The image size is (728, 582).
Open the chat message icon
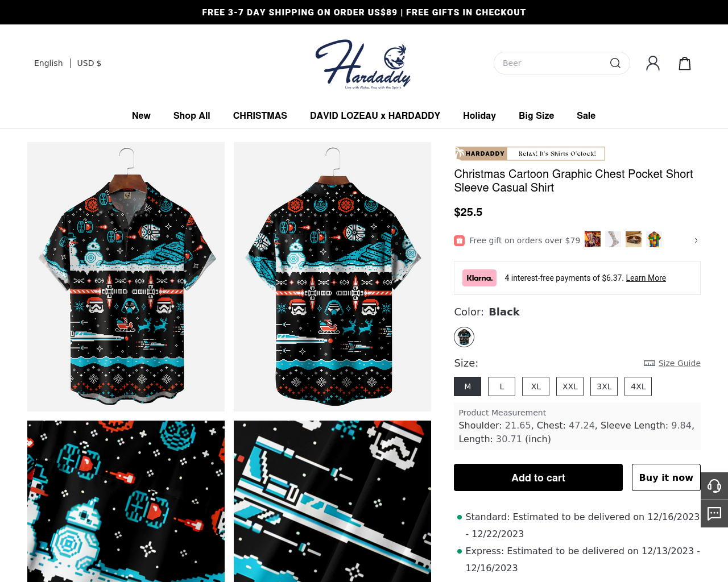(714, 514)
